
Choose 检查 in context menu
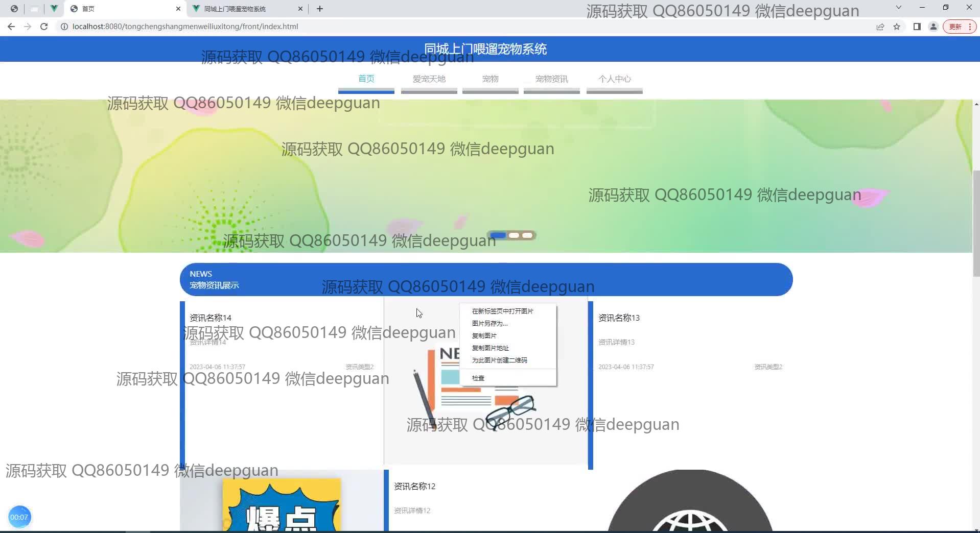coord(508,378)
